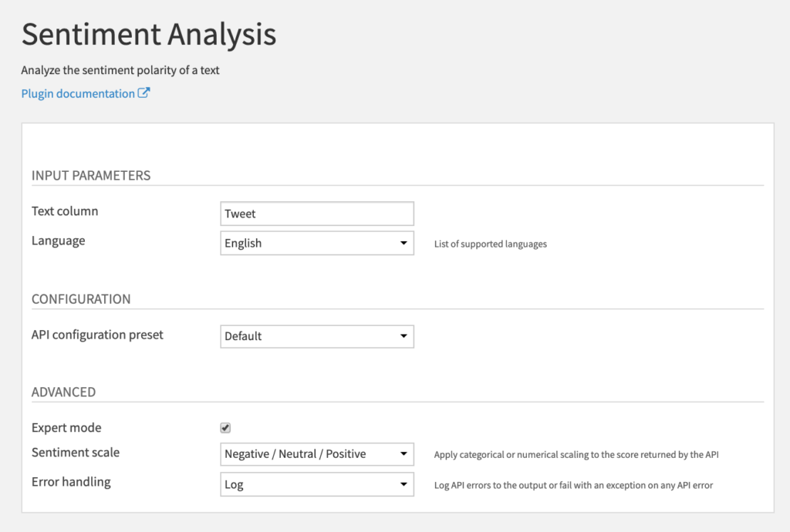Screen dimensions: 790x532
Task: Click the API configuration preset label
Action: [x=97, y=335]
